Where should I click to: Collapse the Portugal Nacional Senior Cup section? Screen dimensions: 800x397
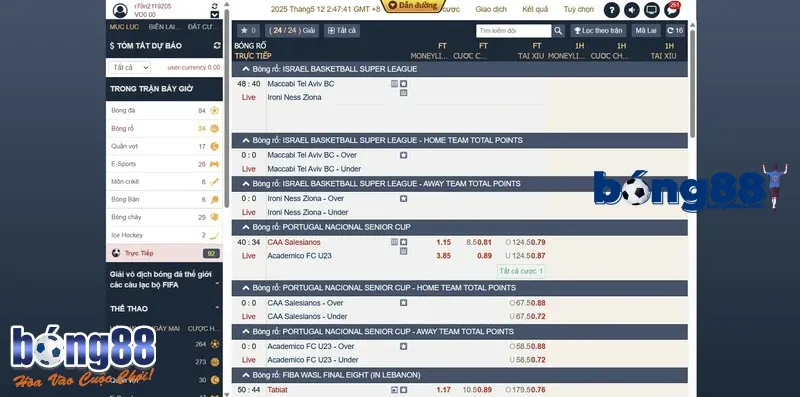246,227
